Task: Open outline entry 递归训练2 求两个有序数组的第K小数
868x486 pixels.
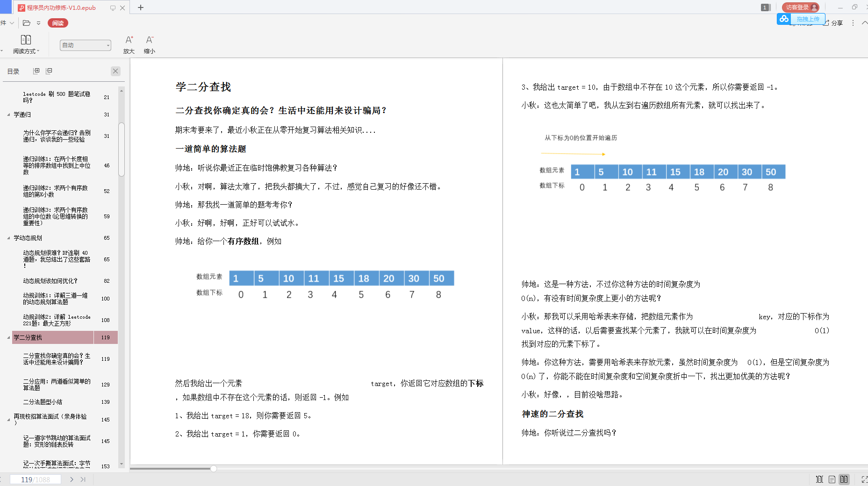Action: [x=56, y=191]
